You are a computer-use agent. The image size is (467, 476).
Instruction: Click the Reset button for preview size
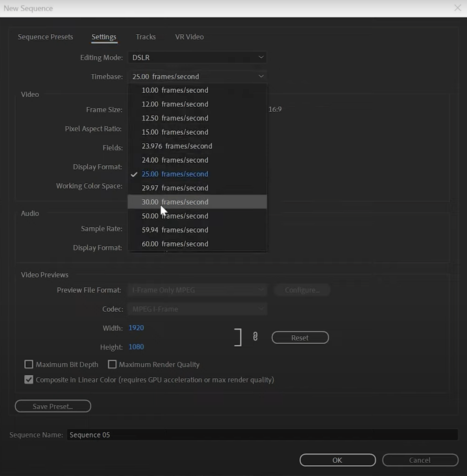[x=300, y=338]
